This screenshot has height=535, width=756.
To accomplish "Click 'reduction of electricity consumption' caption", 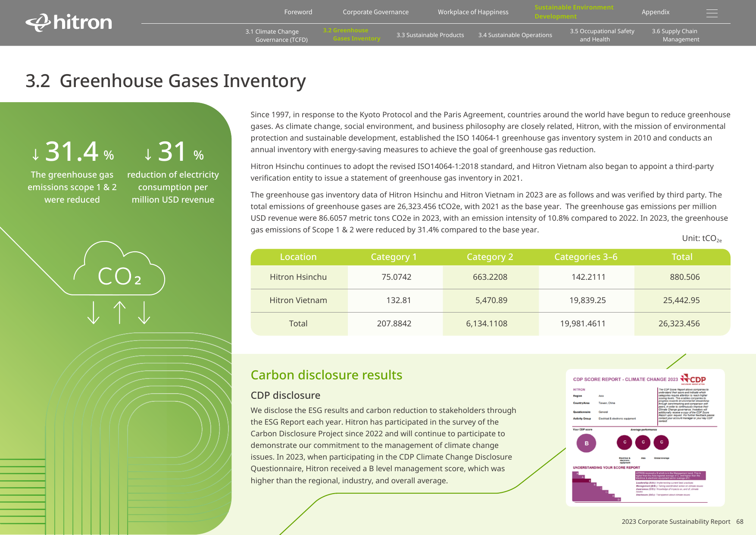I will tap(173, 187).
